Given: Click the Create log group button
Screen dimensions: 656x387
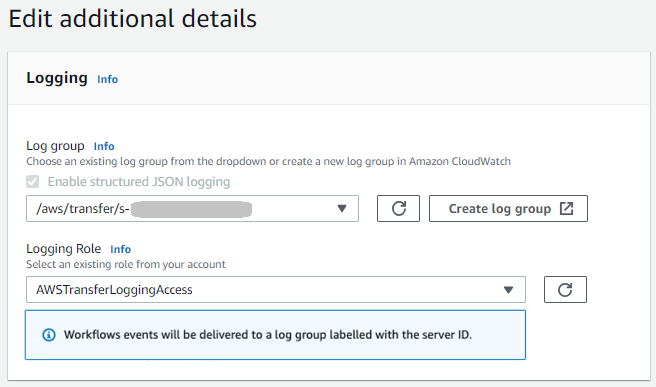Looking at the screenshot, I should (x=508, y=208).
